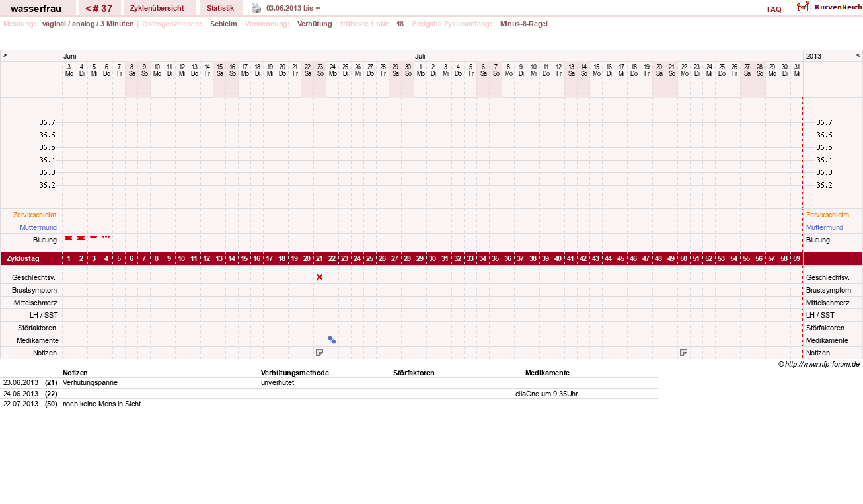
Task: Click the Zervixschleim label on right side
Action: pyautogui.click(x=827, y=215)
